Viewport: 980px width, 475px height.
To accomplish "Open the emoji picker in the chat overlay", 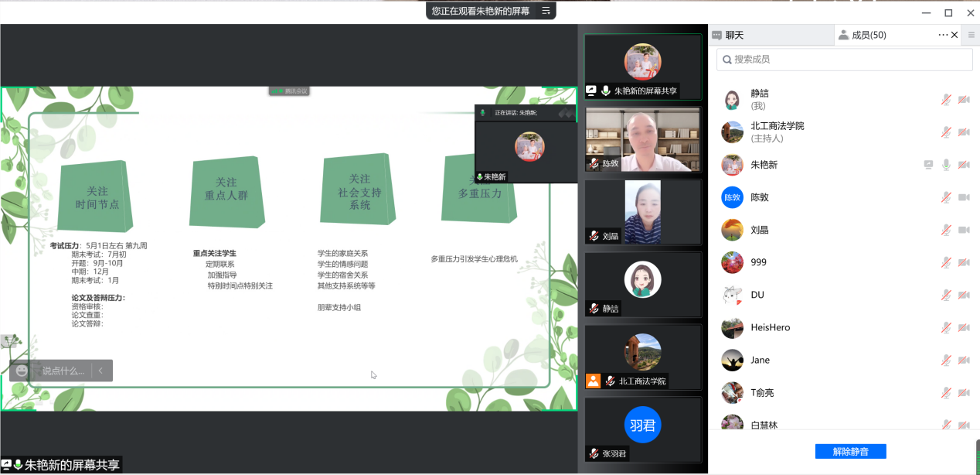I will (22, 371).
